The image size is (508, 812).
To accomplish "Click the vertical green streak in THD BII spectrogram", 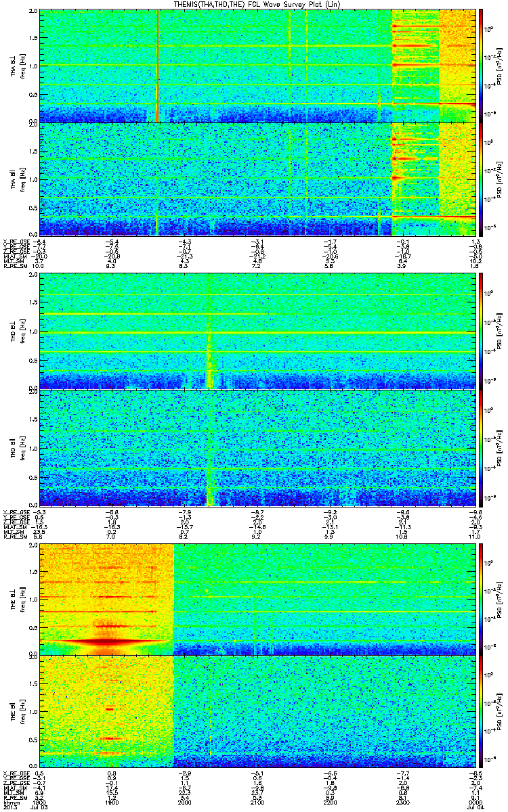I will coord(210,447).
